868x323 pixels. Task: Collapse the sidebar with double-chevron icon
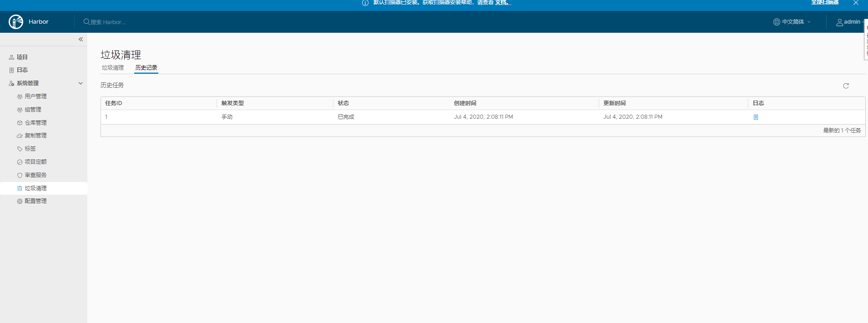(x=81, y=40)
